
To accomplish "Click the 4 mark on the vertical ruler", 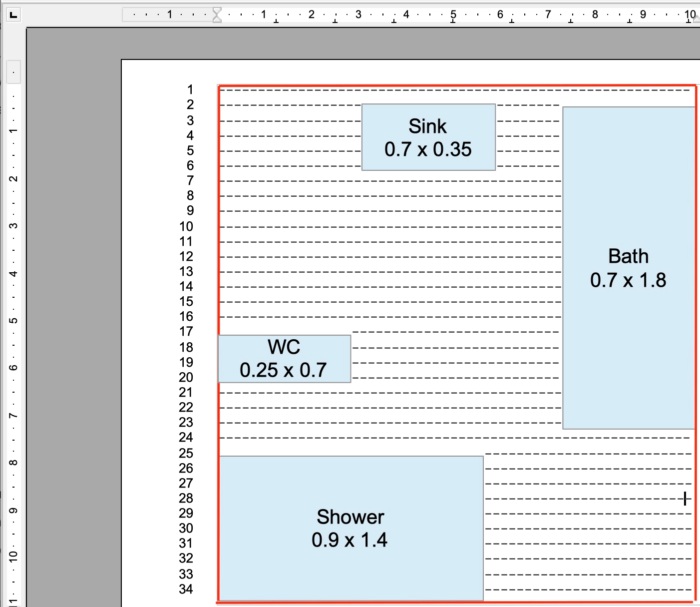I will point(13,273).
